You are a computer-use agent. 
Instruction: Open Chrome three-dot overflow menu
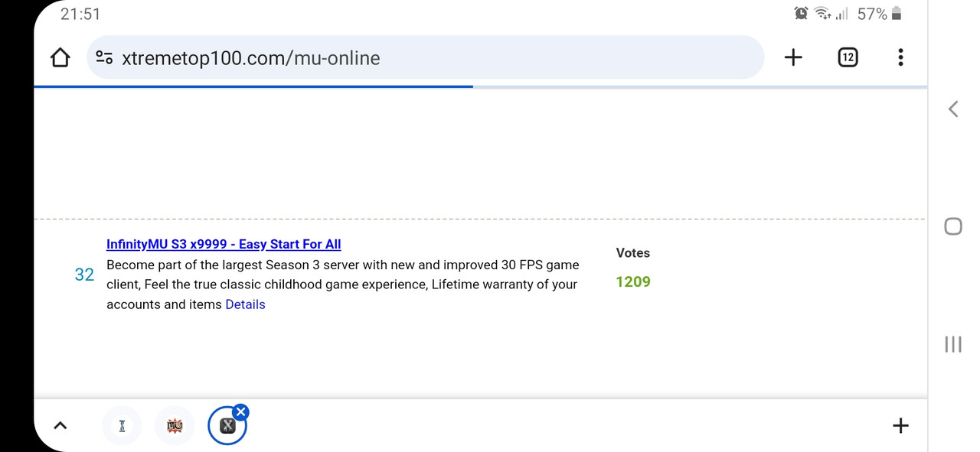(x=900, y=57)
